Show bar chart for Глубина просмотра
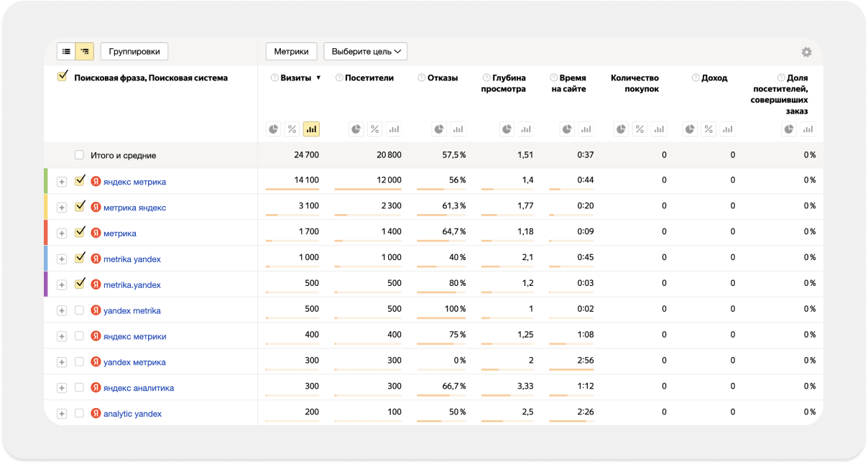Image resolution: width=868 pixels, height=464 pixels. 526,129
